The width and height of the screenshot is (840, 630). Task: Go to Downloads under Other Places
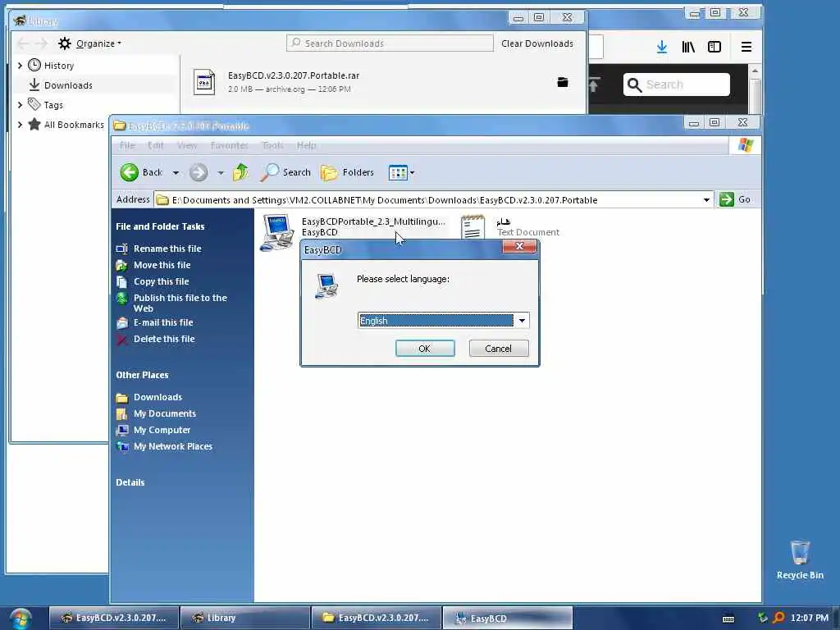click(x=157, y=397)
